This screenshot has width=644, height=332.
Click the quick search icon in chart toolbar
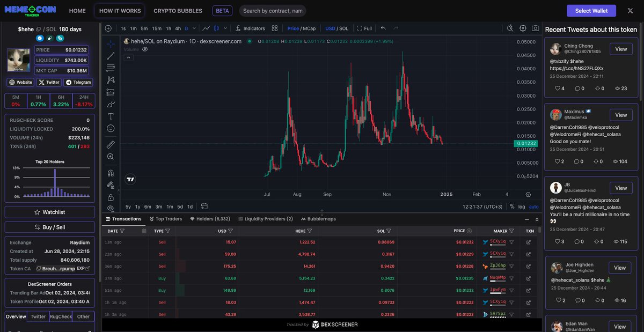[x=510, y=28]
